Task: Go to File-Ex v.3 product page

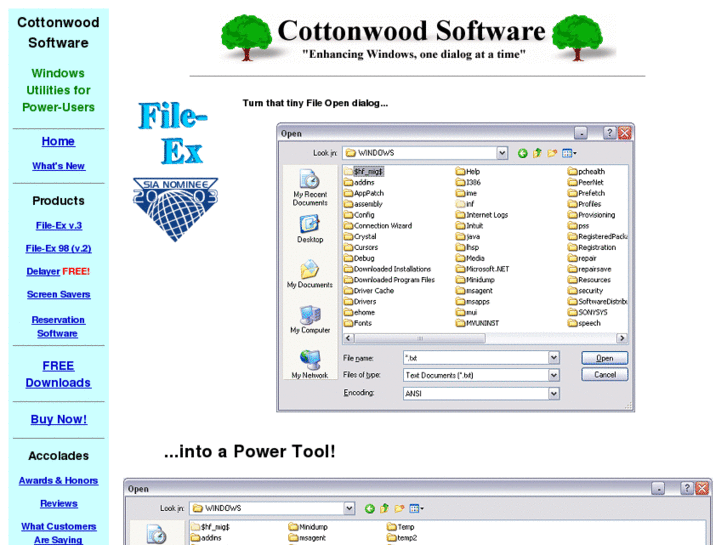Action: point(59,225)
